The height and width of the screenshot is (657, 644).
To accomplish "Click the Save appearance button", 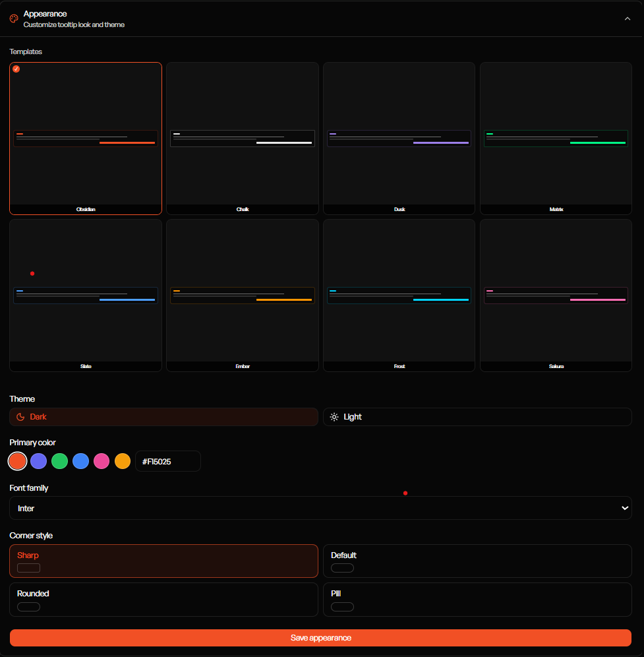I will pyautogui.click(x=321, y=638).
